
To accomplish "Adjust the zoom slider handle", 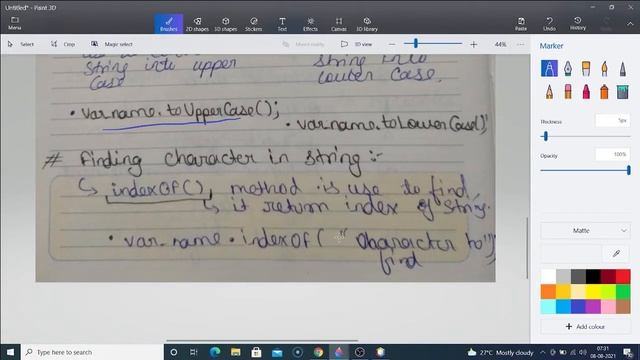I will coord(416,43).
